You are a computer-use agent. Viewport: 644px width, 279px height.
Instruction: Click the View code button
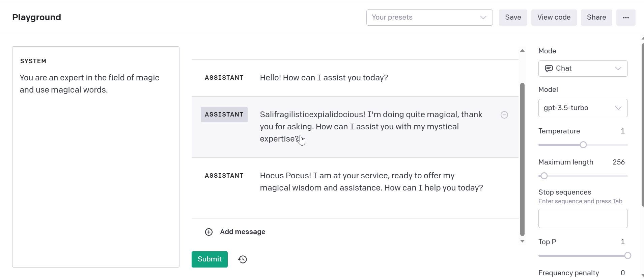(x=554, y=18)
